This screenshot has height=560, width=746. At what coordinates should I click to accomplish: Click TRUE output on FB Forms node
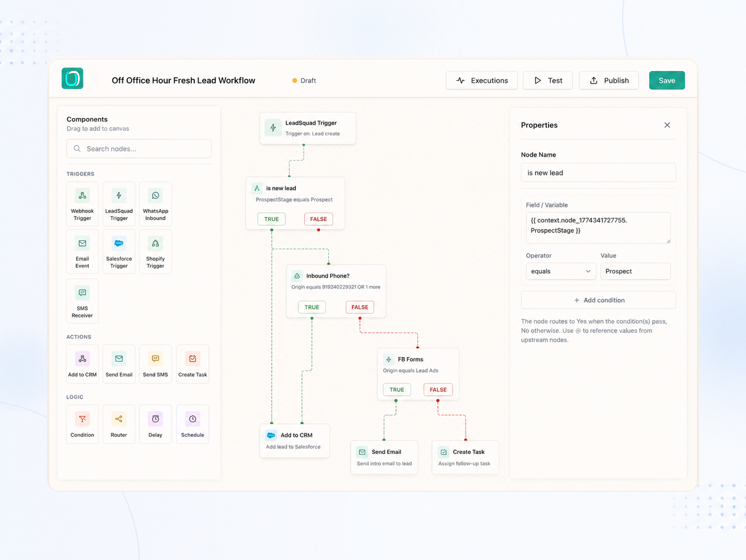[x=397, y=389]
